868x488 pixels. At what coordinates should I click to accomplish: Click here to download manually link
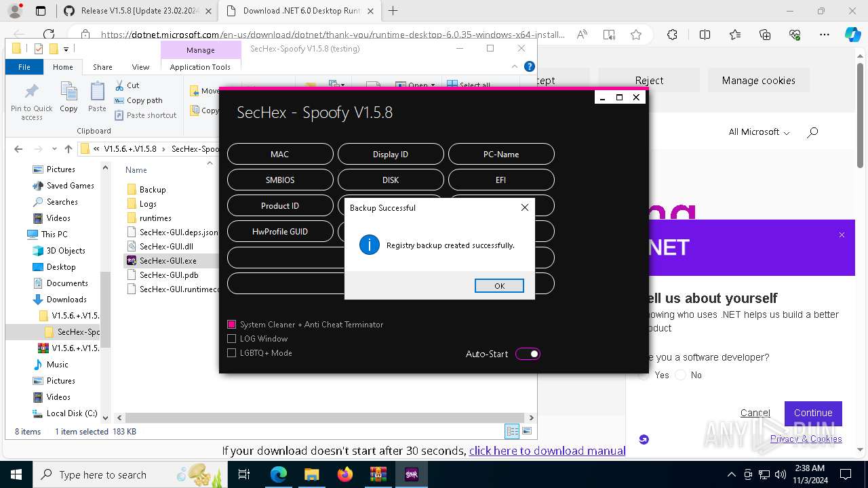click(x=547, y=451)
